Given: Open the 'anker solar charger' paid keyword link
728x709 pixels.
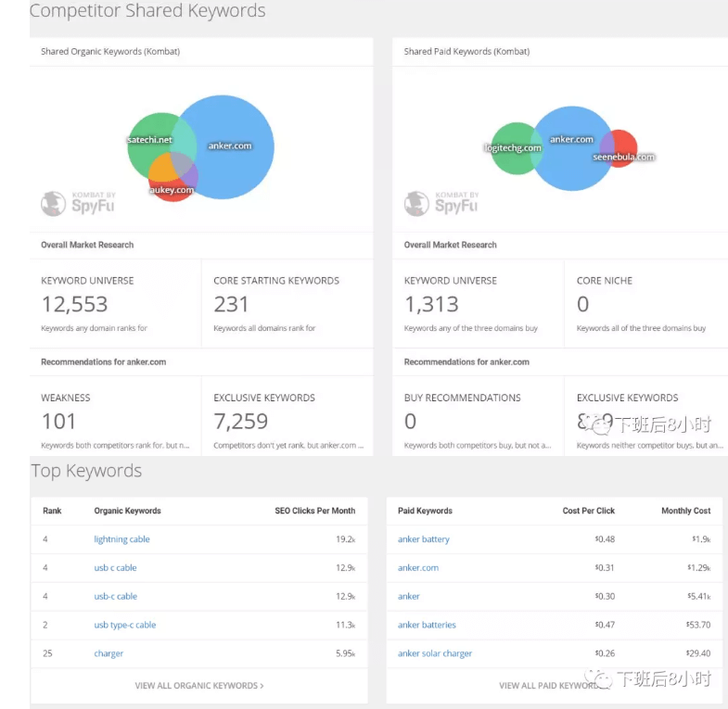Looking at the screenshot, I should coord(435,653).
